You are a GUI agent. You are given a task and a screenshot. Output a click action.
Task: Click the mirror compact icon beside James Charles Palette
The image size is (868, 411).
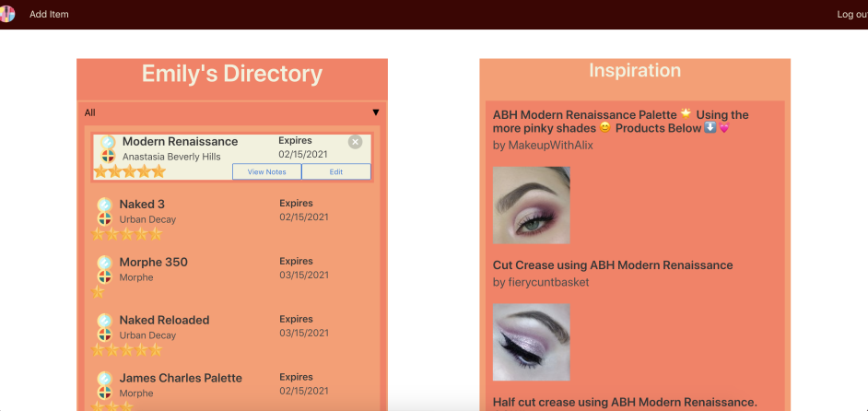click(105, 379)
